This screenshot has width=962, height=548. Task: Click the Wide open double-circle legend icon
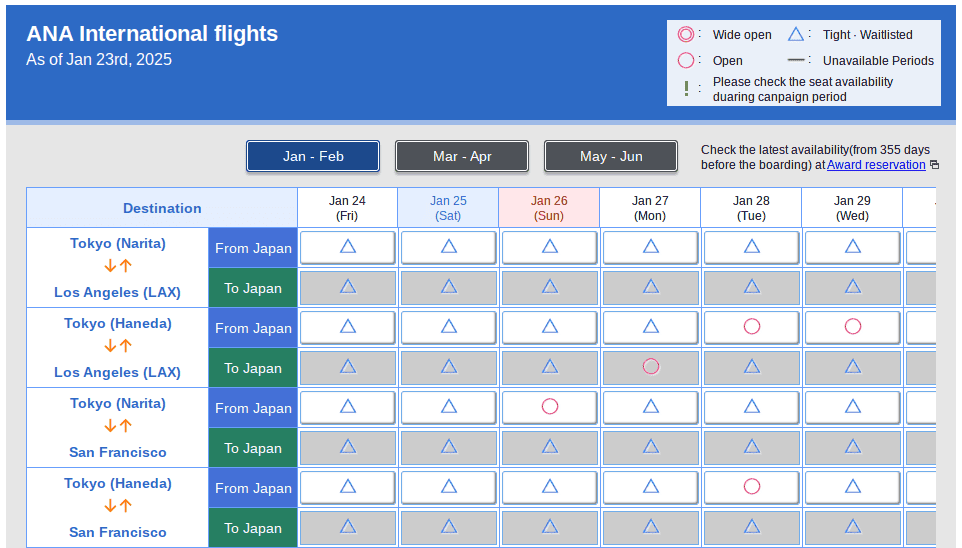coord(686,34)
